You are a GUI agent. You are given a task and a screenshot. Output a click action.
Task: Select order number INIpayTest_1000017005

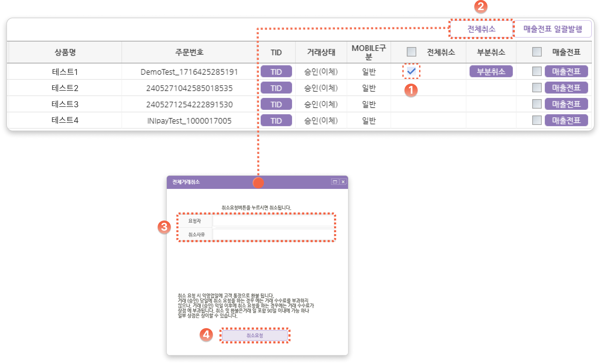point(189,121)
